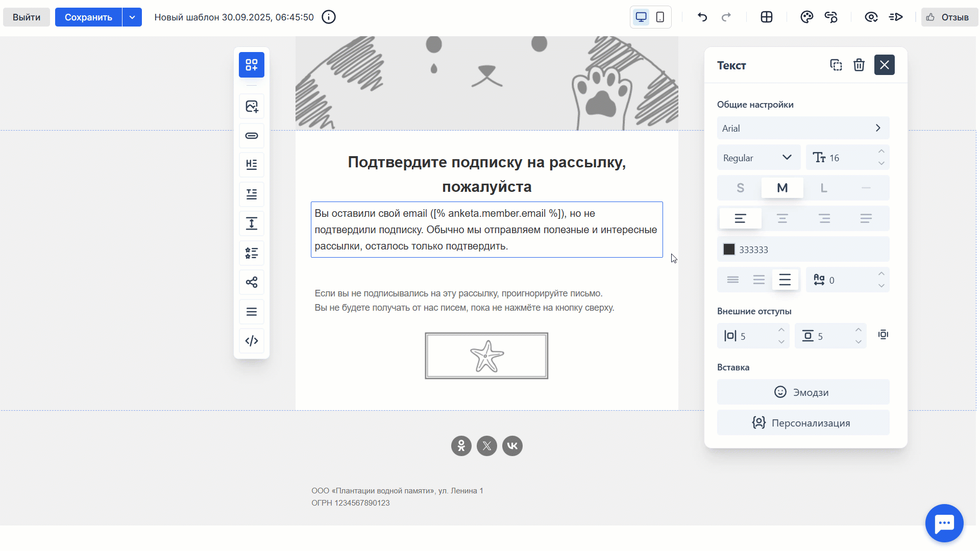The width and height of the screenshot is (980, 551).
Task: Click the Персонализация button
Action: [x=803, y=422]
